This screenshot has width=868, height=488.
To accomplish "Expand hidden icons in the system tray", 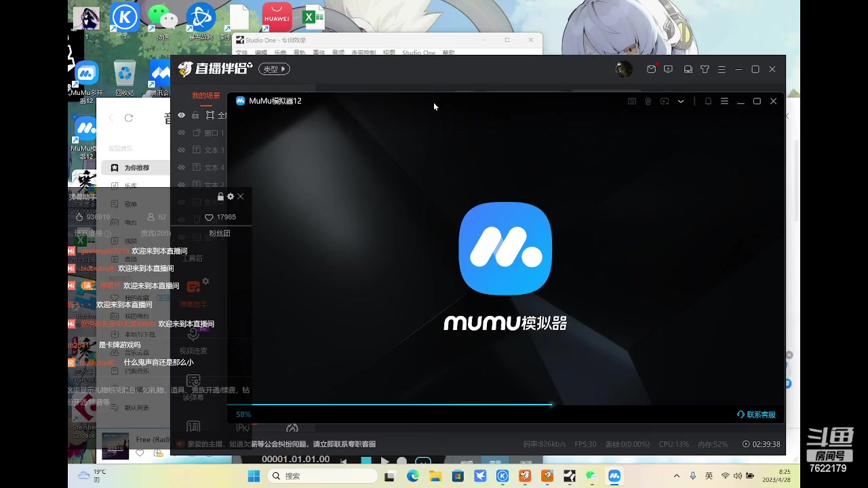I will [676, 475].
